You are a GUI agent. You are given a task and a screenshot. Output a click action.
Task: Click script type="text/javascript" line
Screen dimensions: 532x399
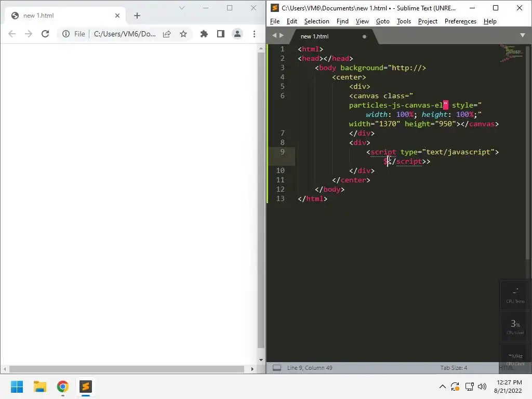point(433,152)
